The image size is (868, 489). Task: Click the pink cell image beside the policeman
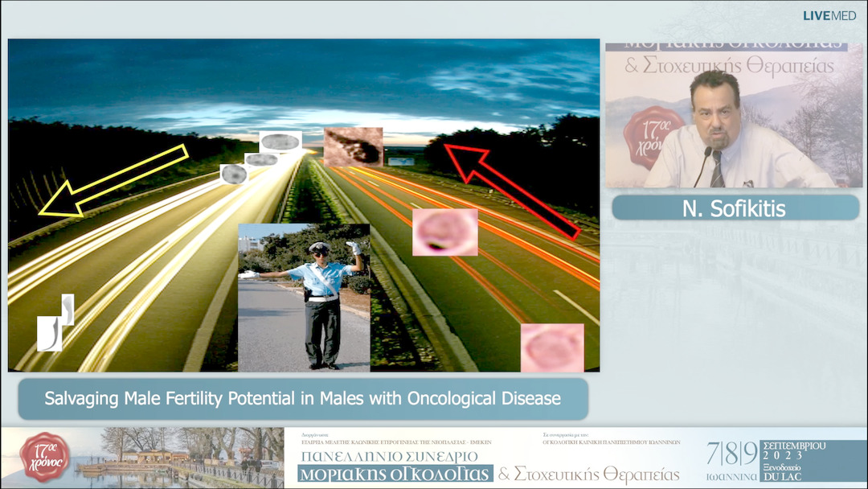[444, 232]
